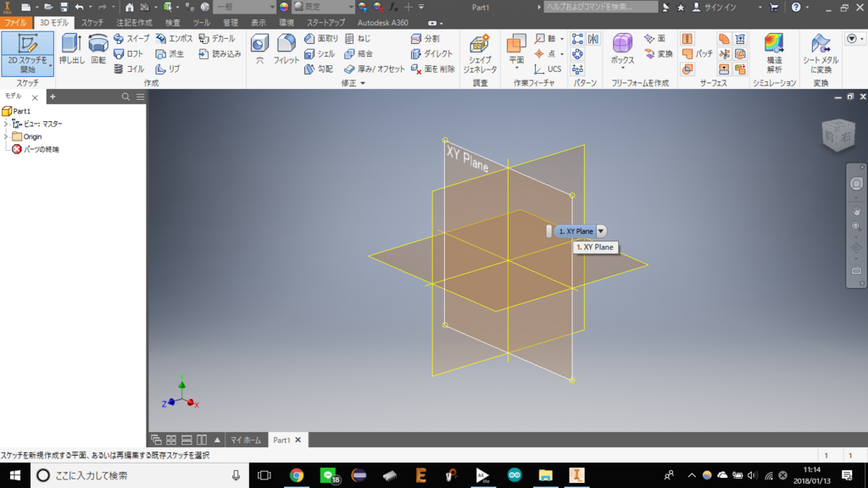The width and height of the screenshot is (868, 488).
Task: Choose the 勾配 draft tool
Action: pyautogui.click(x=319, y=69)
